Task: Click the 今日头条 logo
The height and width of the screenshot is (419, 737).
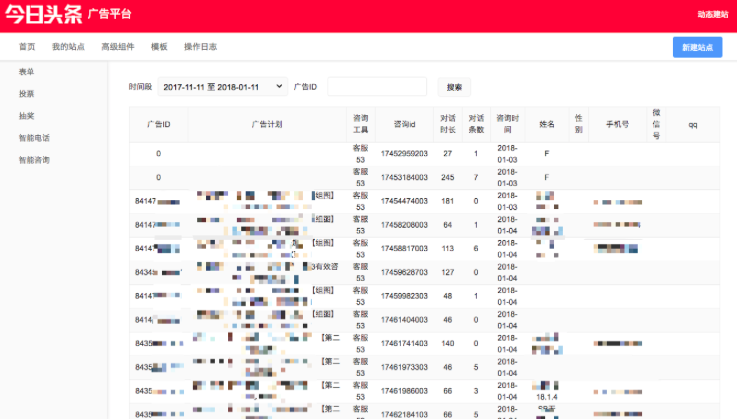Action: coord(42,15)
